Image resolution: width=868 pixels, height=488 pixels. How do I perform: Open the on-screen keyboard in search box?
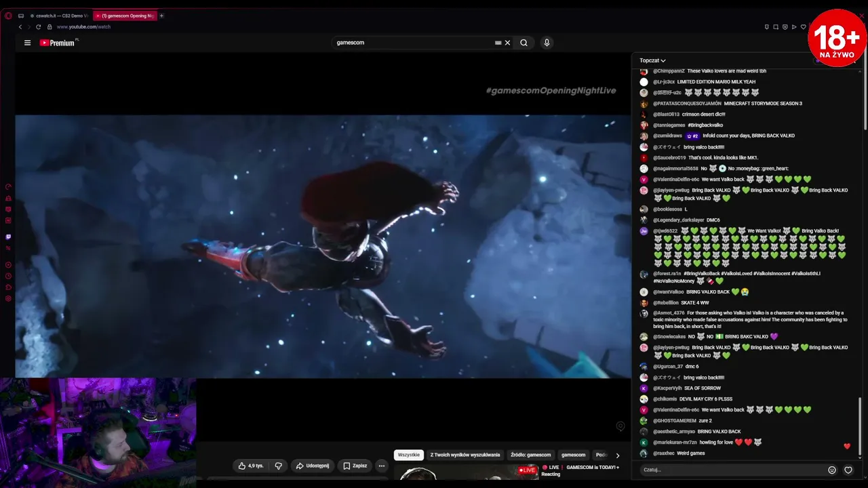(x=498, y=43)
